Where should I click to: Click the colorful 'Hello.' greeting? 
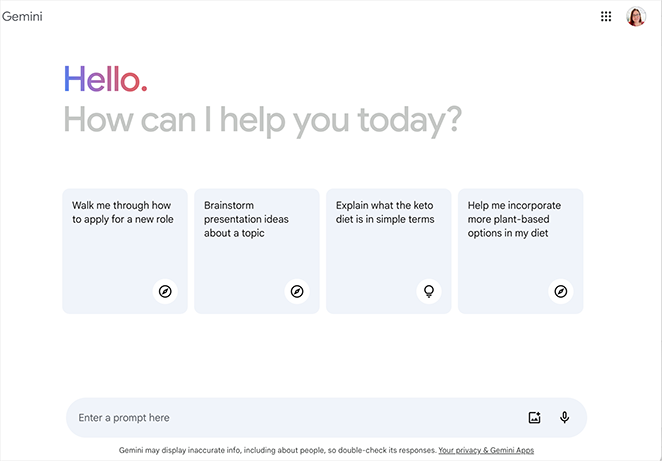[x=105, y=79]
